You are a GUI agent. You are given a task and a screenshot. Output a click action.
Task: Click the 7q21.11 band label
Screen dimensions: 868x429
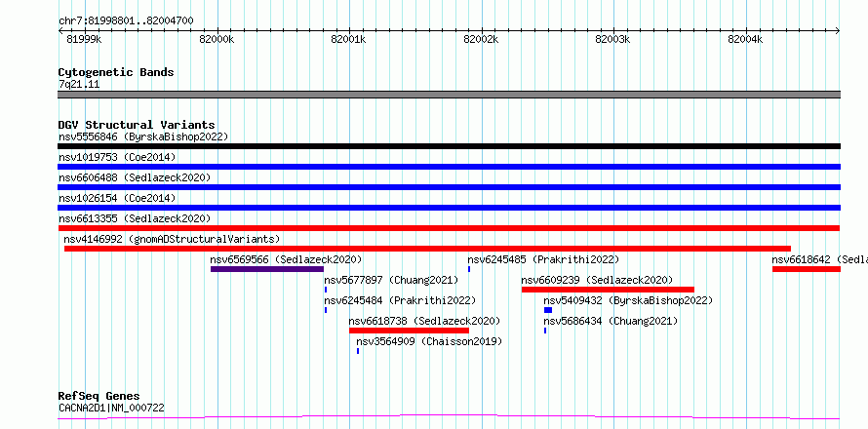click(x=79, y=85)
